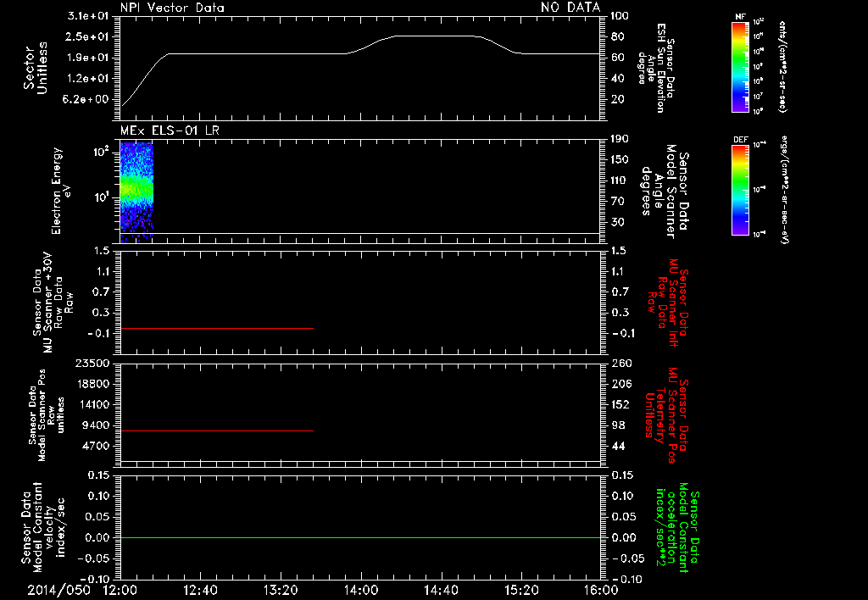Click the "9400" tick value
Screen dimensions: 868x600
coord(95,425)
